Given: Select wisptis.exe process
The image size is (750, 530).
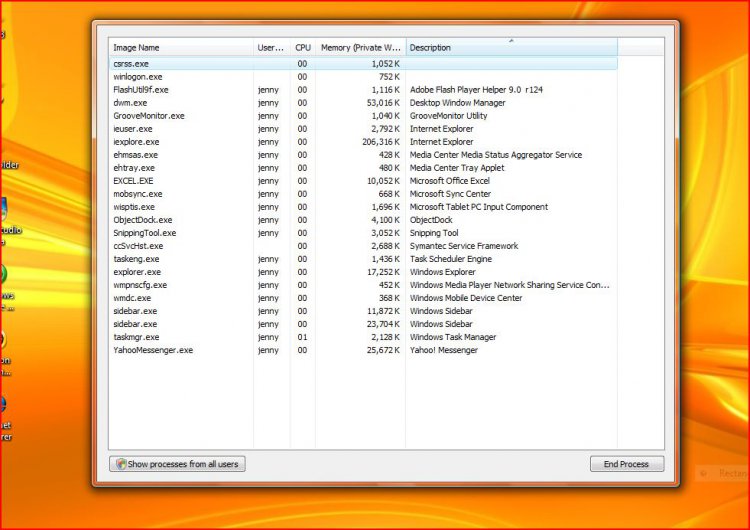Looking at the screenshot, I should coord(363,207).
